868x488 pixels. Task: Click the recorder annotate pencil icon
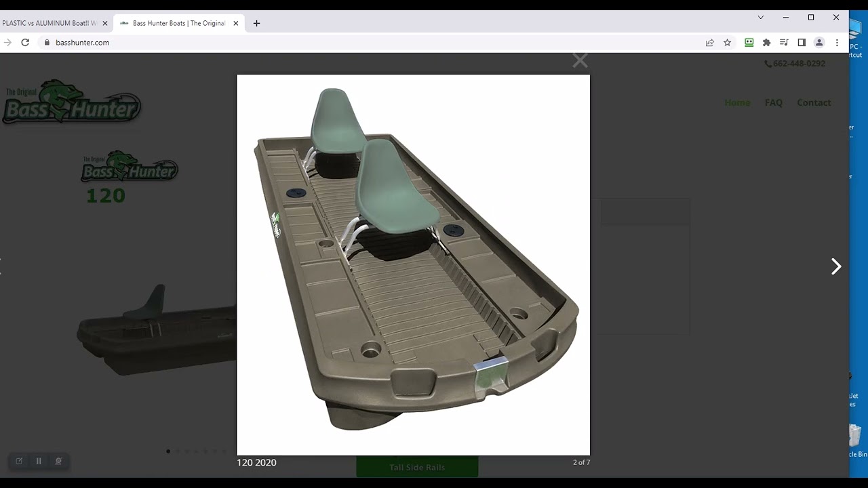pos(19,461)
